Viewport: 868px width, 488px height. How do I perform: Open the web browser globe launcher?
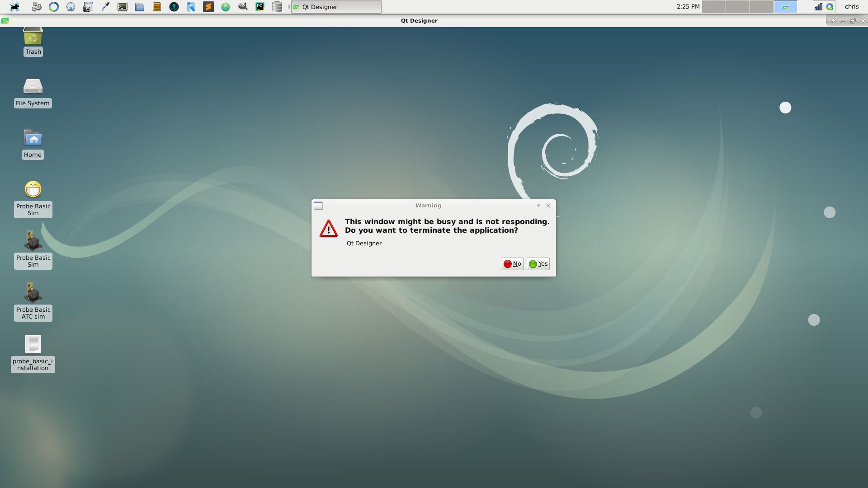[71, 7]
